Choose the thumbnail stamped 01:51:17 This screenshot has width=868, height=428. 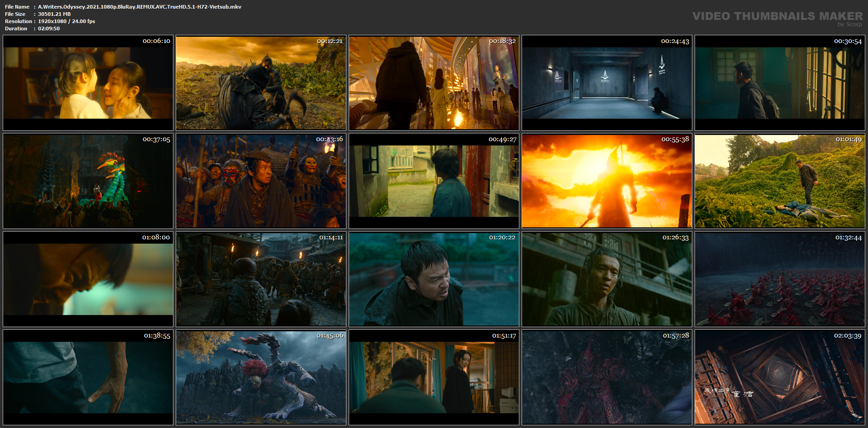pos(434,377)
